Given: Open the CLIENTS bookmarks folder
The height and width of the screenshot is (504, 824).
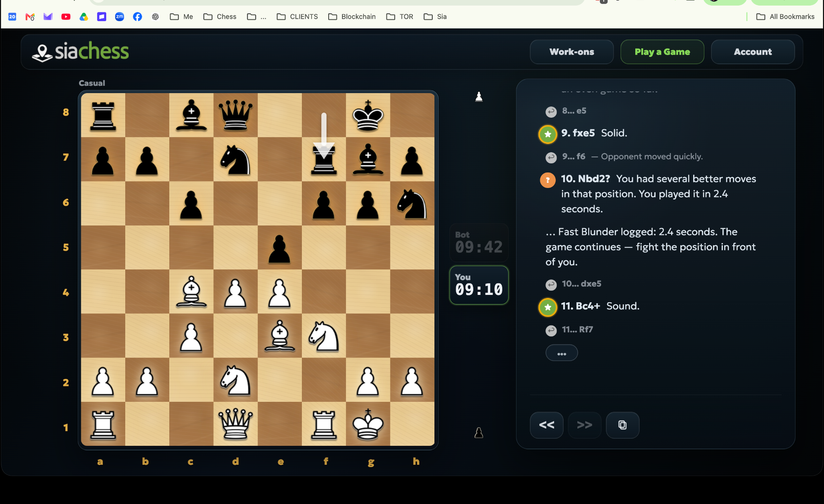Looking at the screenshot, I should coord(297,16).
